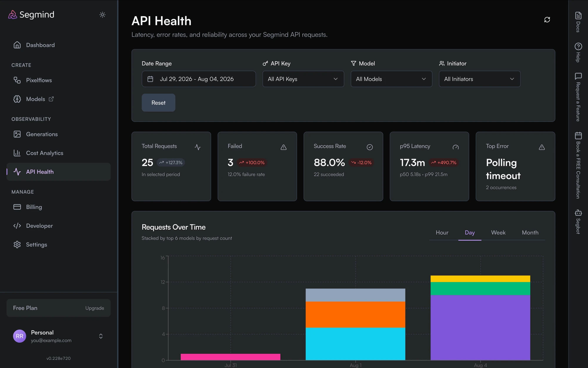This screenshot has width=588, height=368.
Task: Click the refresh icon at top right
Action: tap(547, 20)
